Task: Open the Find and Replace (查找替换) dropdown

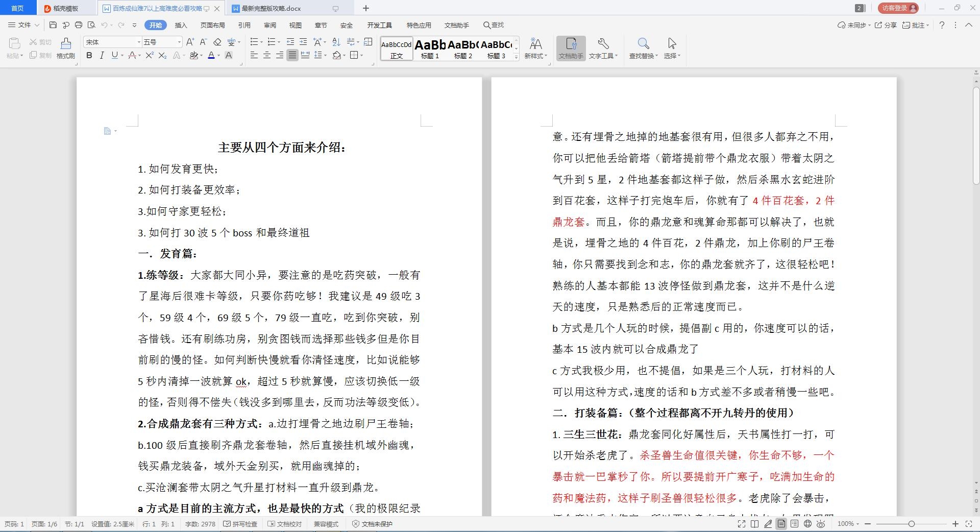Action: (x=643, y=49)
